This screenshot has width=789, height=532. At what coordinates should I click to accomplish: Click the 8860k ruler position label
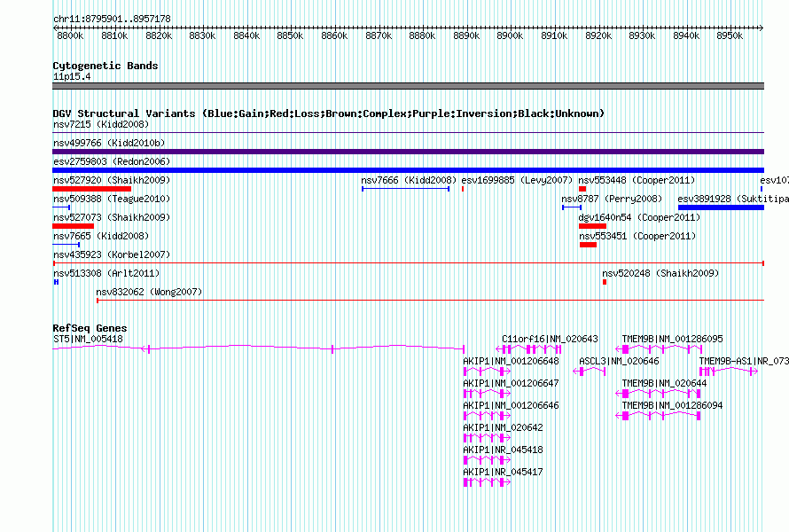tap(334, 35)
